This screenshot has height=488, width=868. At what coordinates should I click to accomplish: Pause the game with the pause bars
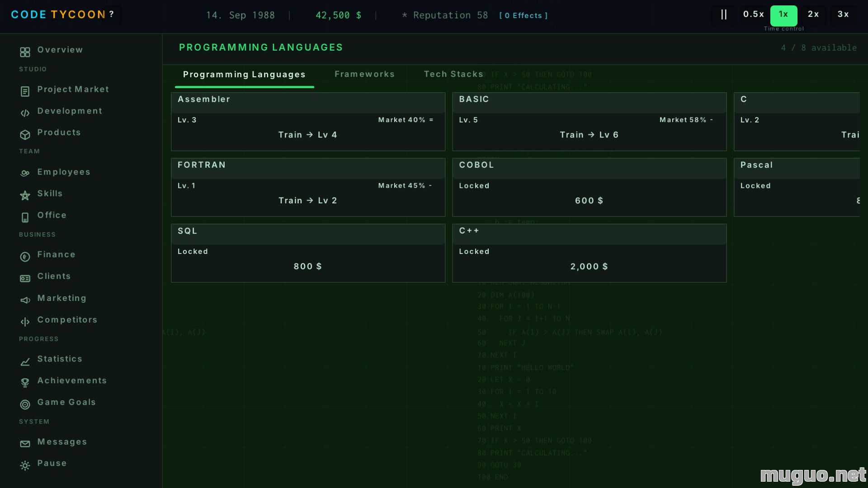tap(724, 14)
